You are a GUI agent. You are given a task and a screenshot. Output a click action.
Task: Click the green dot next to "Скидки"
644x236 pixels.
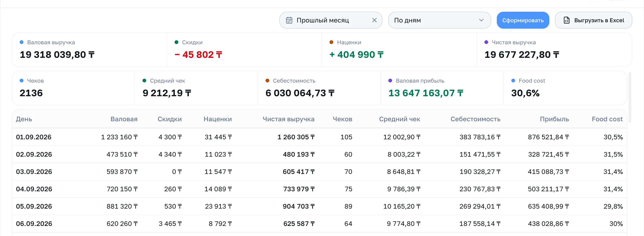click(176, 42)
